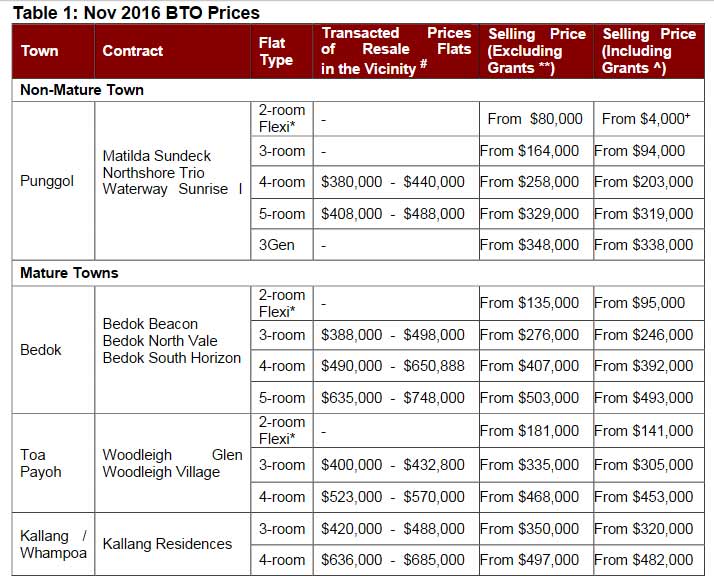
Task: Select the "$636,000 - $685,000" resale price cell
Action: pos(393,560)
